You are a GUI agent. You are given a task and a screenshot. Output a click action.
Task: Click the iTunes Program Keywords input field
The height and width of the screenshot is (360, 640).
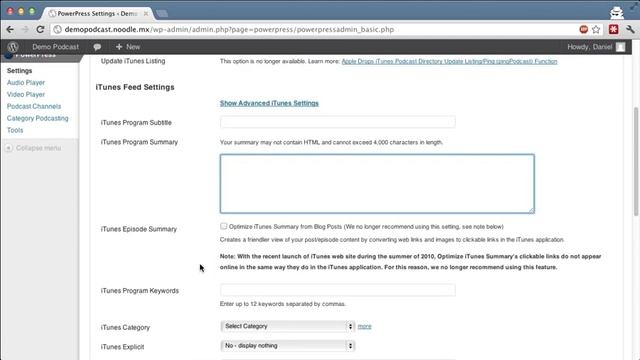coord(338,290)
